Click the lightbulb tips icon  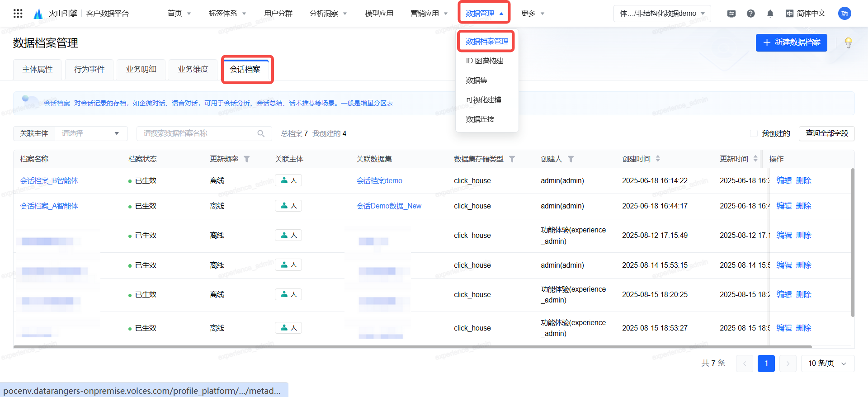coord(848,43)
